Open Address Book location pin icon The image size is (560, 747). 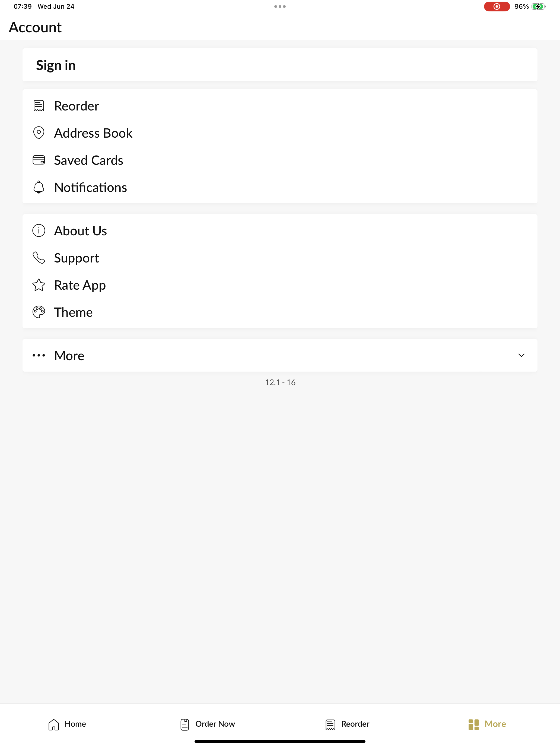coord(39,133)
